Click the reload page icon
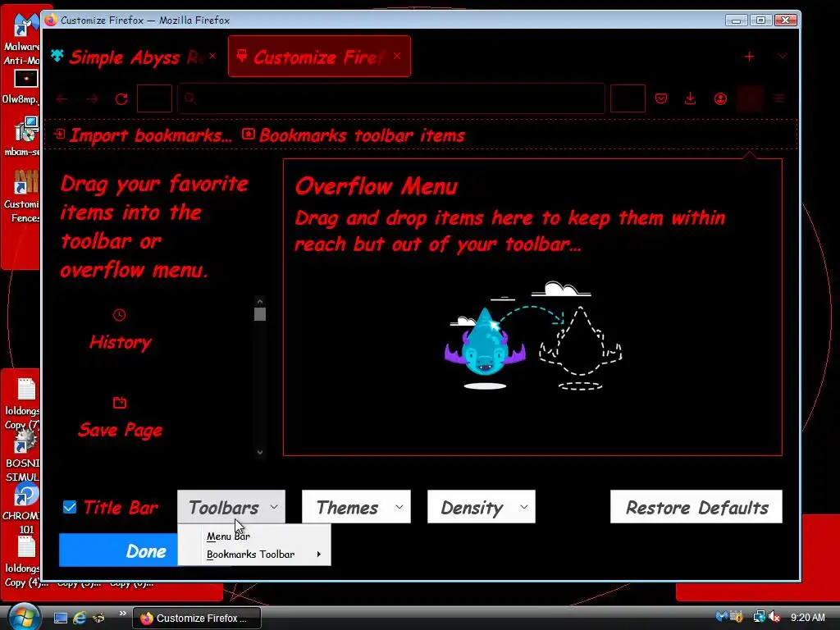The image size is (840, 630). click(121, 99)
